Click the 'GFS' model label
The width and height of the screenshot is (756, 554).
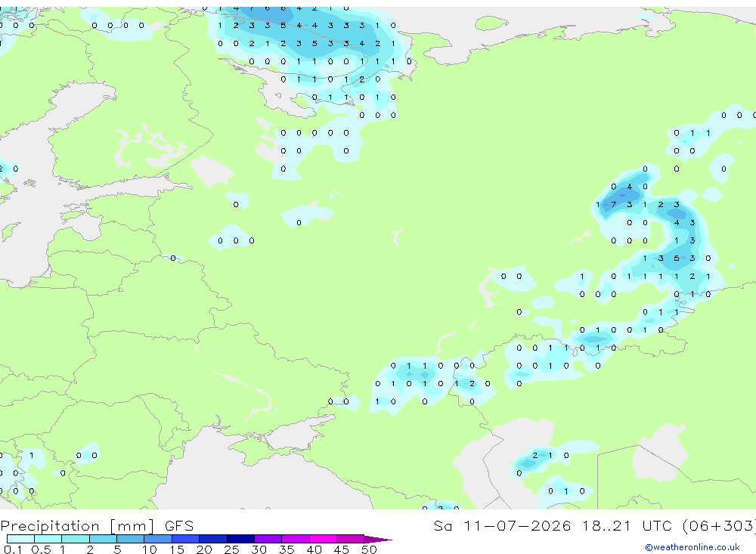click(179, 525)
